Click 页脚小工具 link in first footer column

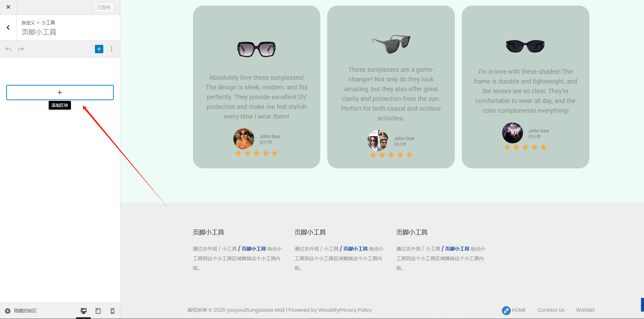pyautogui.click(x=253, y=249)
